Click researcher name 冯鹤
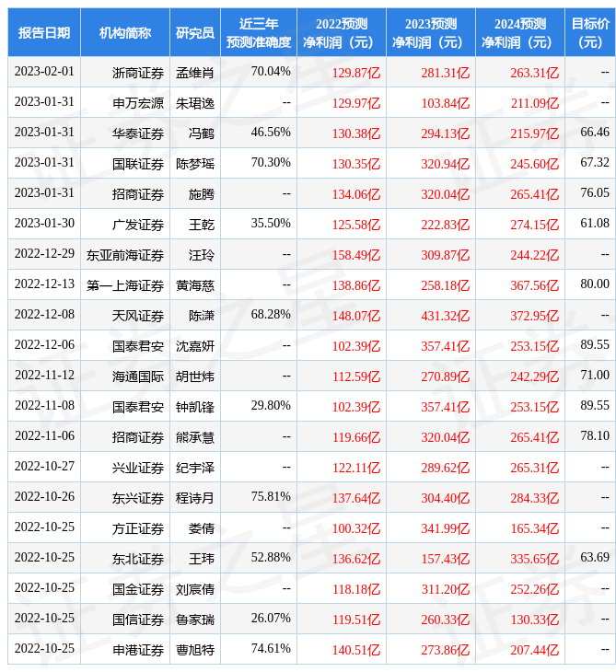This screenshot has width=616, height=672. [x=201, y=133]
